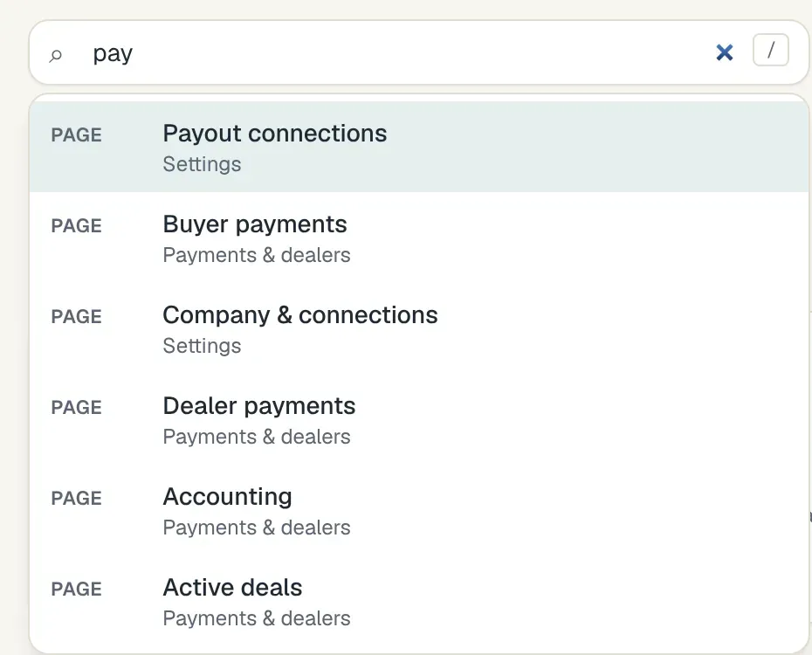Open the Buyer payments result
Viewport: 812px width, 655px height.
pos(419,238)
